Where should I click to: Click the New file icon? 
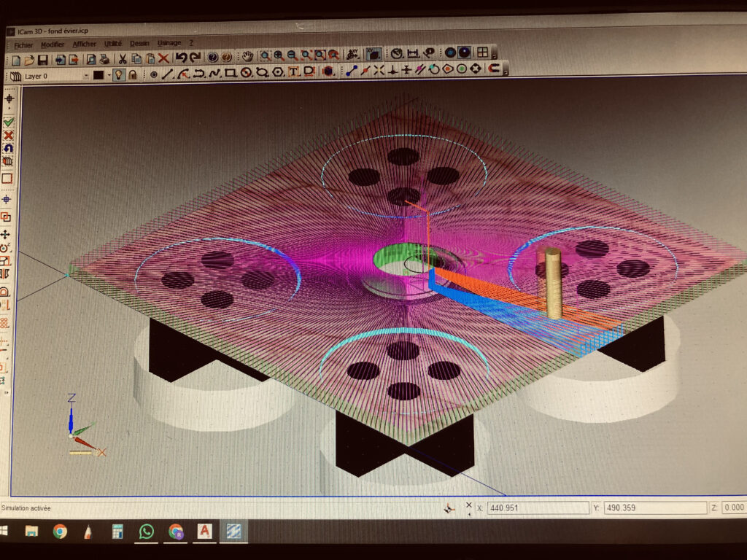[16, 61]
